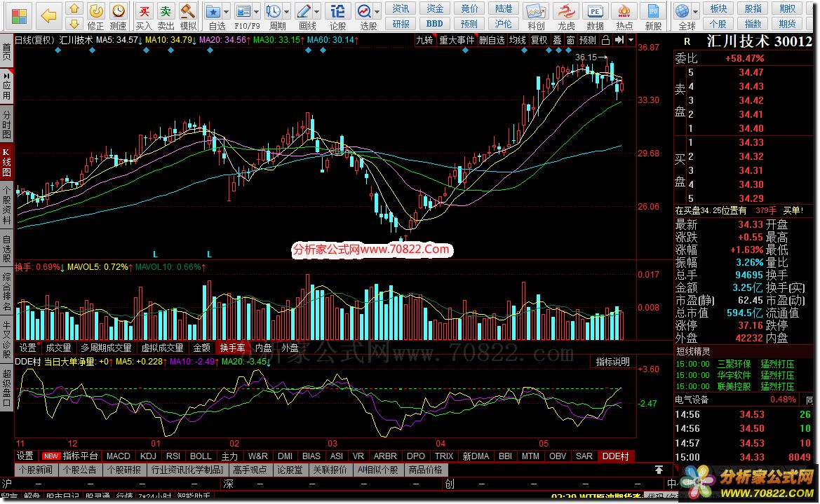Select the 成交量 volume tab
The height and width of the screenshot is (504, 820).
click(x=59, y=348)
